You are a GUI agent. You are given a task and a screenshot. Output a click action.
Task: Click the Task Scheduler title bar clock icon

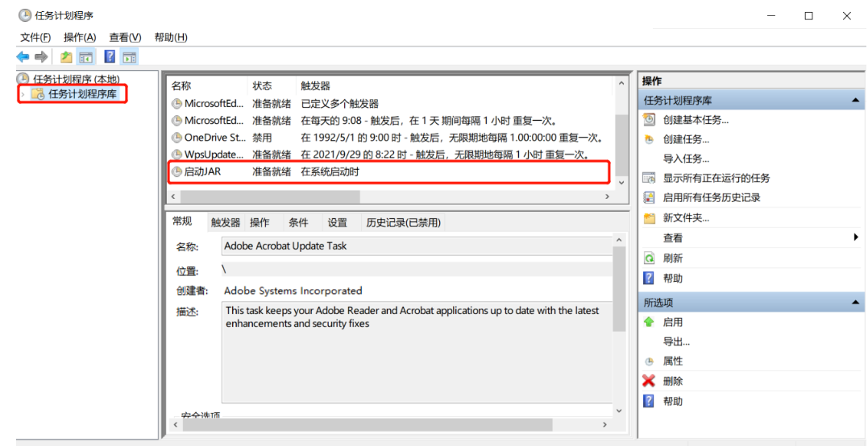click(x=24, y=15)
